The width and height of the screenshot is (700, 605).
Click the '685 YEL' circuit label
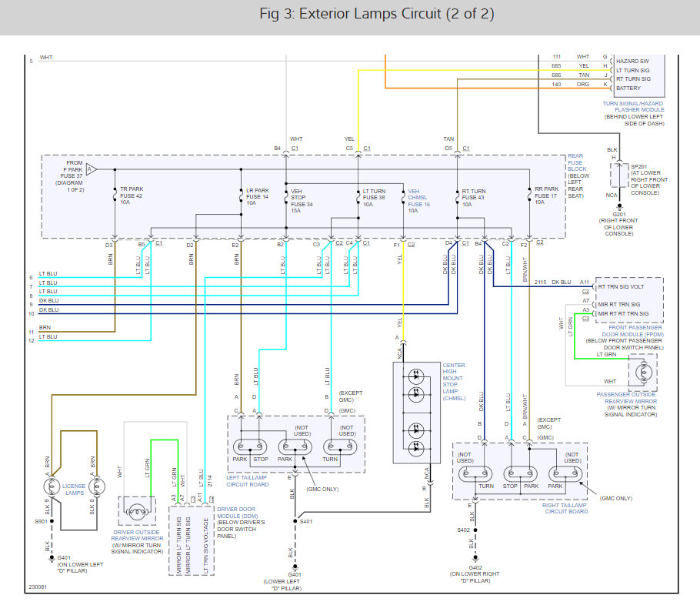point(571,66)
